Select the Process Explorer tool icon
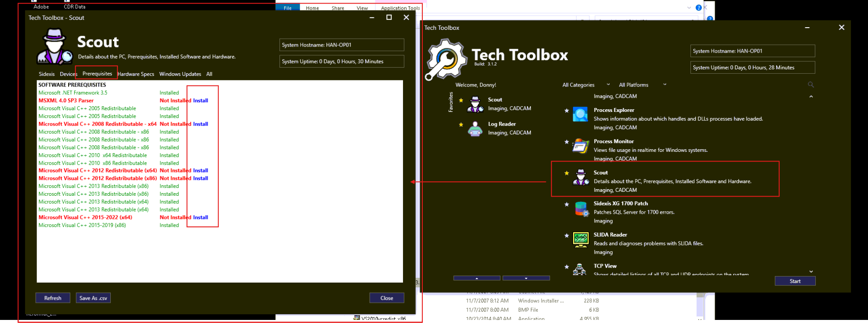 coord(580,114)
